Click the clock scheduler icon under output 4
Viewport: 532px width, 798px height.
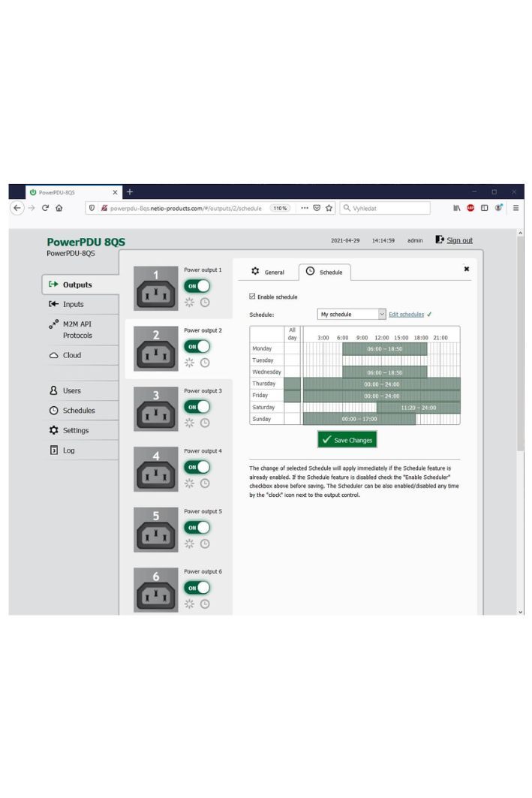point(205,483)
